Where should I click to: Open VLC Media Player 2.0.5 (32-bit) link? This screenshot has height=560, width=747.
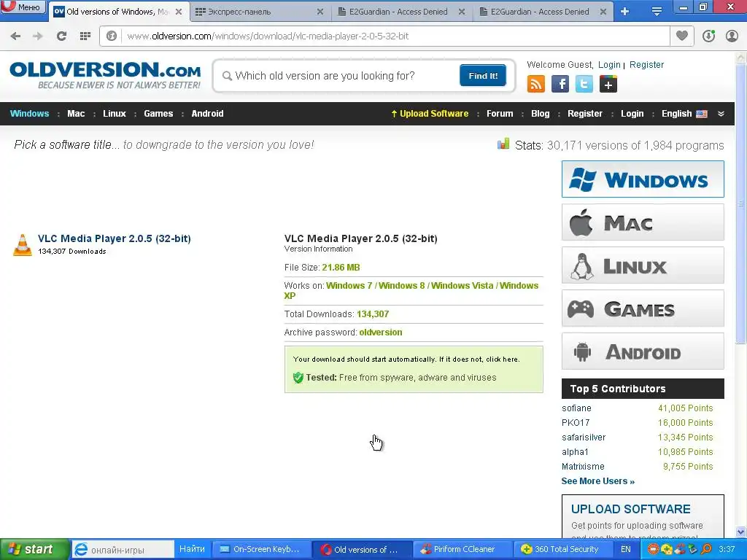click(x=115, y=238)
